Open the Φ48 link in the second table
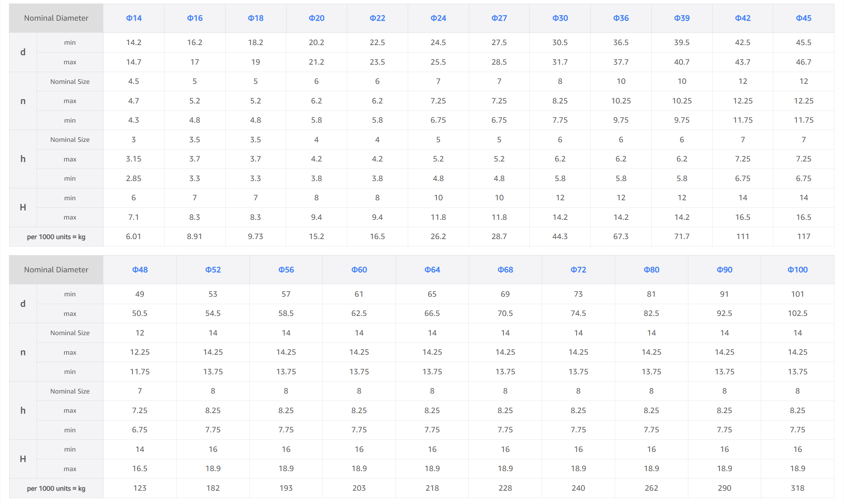This screenshot has width=844, height=504. coord(140,270)
